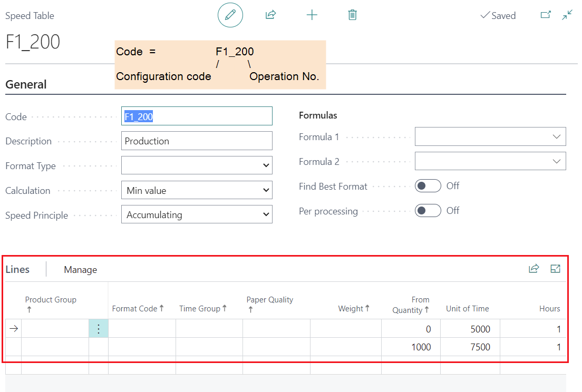Sort by Paper Quality column header
The height and width of the screenshot is (392, 582).
pyautogui.click(x=269, y=304)
